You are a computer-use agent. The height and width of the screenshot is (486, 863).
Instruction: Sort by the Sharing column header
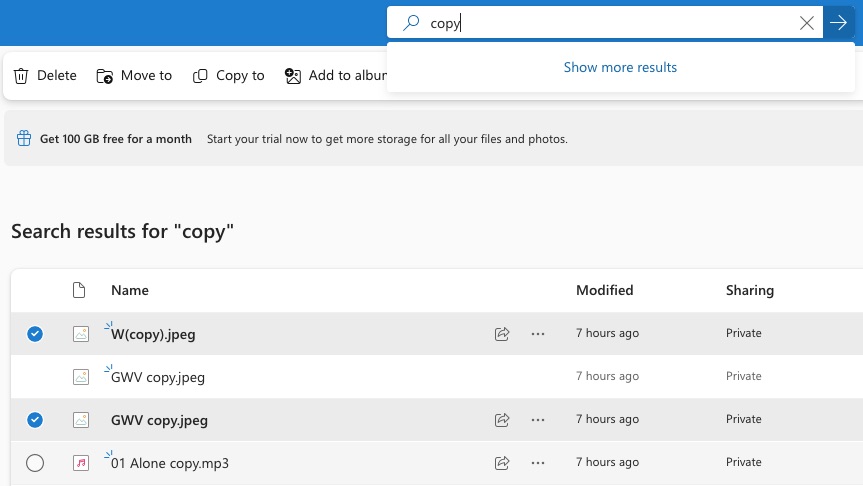[x=750, y=290]
